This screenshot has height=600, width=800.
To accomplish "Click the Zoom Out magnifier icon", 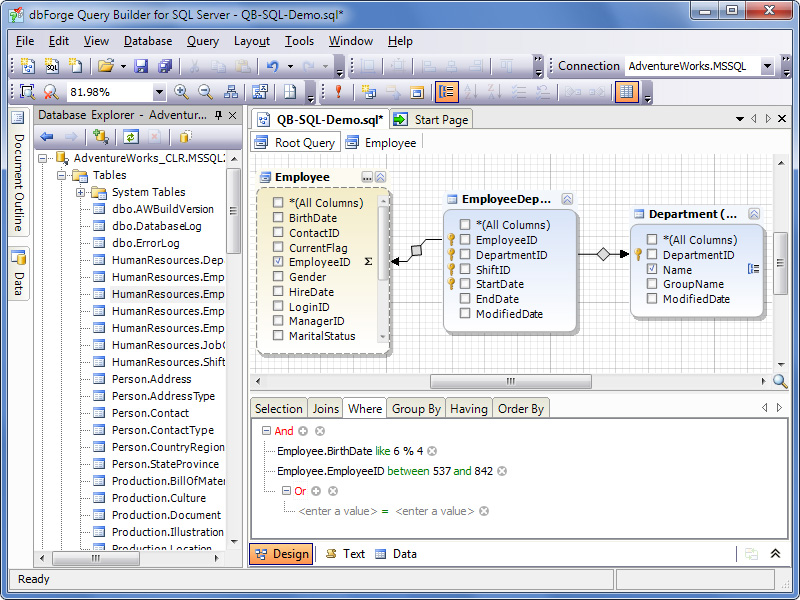I will [x=205, y=92].
